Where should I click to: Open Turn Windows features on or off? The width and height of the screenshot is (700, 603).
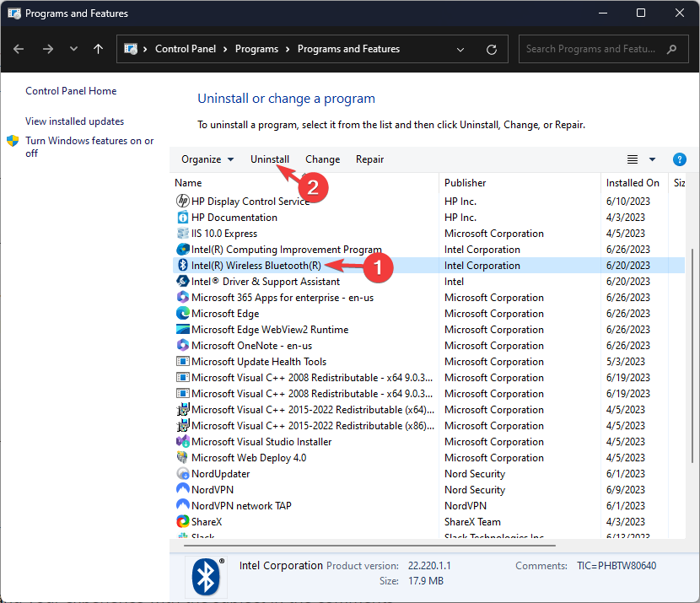tap(89, 147)
